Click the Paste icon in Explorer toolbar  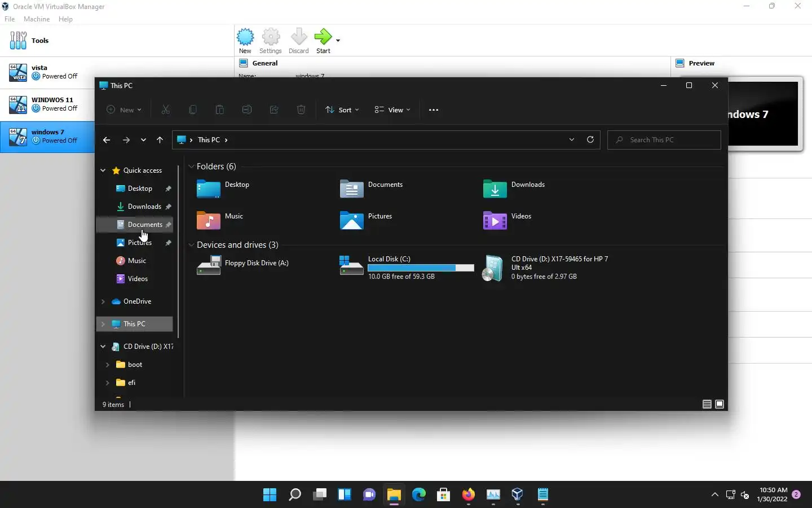[220, 110]
